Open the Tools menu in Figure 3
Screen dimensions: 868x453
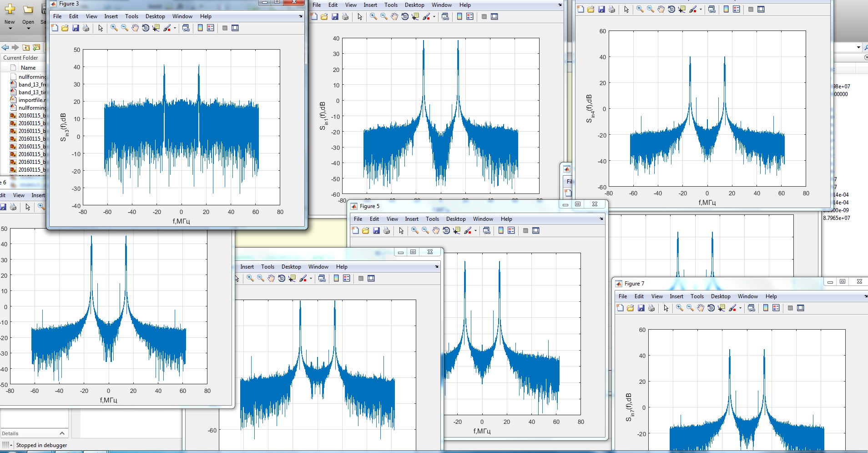[x=131, y=16]
